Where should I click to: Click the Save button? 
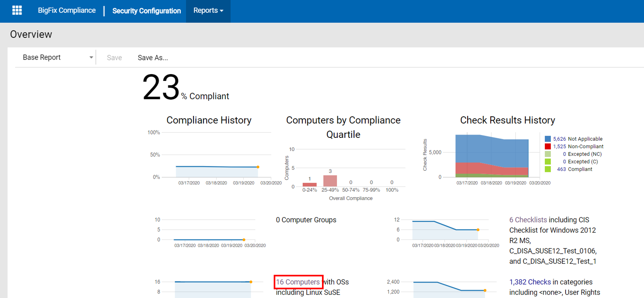(114, 58)
